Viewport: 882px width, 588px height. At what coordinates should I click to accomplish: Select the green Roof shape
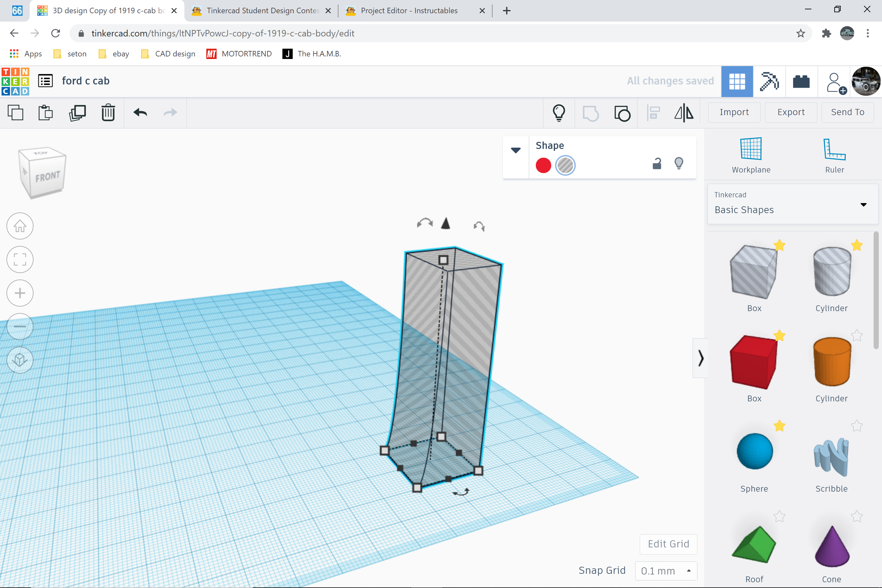(754, 544)
